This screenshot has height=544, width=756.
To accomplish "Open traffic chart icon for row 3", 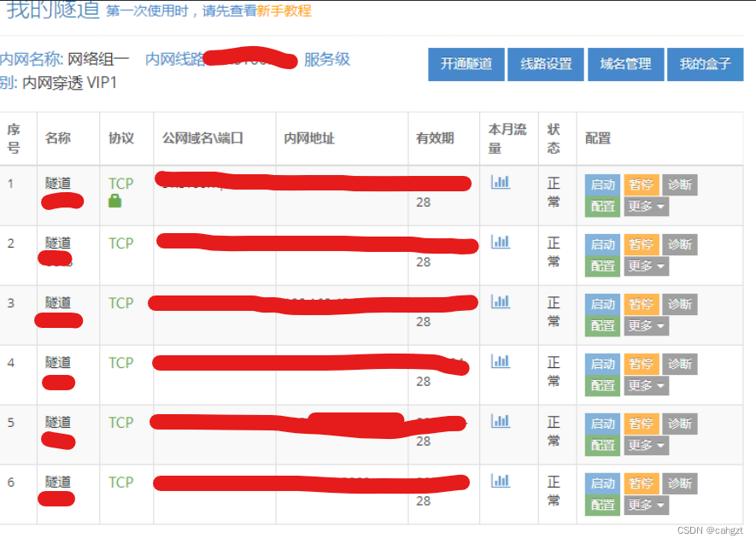I will [x=500, y=301].
